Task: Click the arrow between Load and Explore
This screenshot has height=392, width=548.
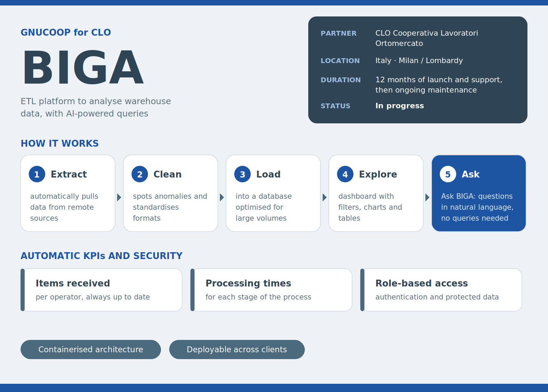Action: [325, 197]
